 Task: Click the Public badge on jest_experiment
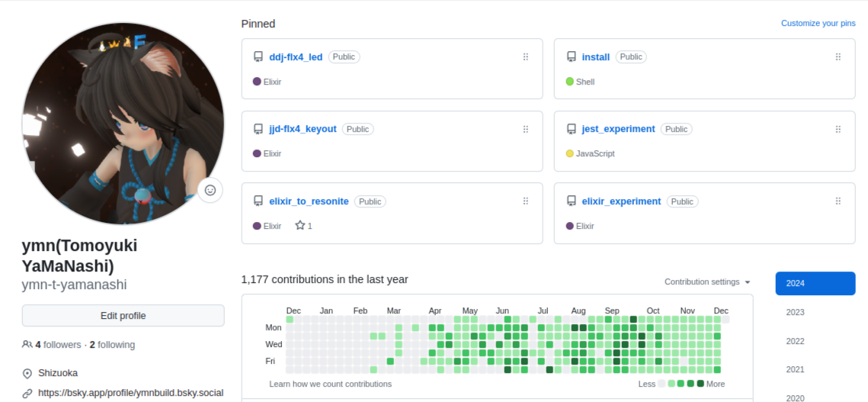677,129
